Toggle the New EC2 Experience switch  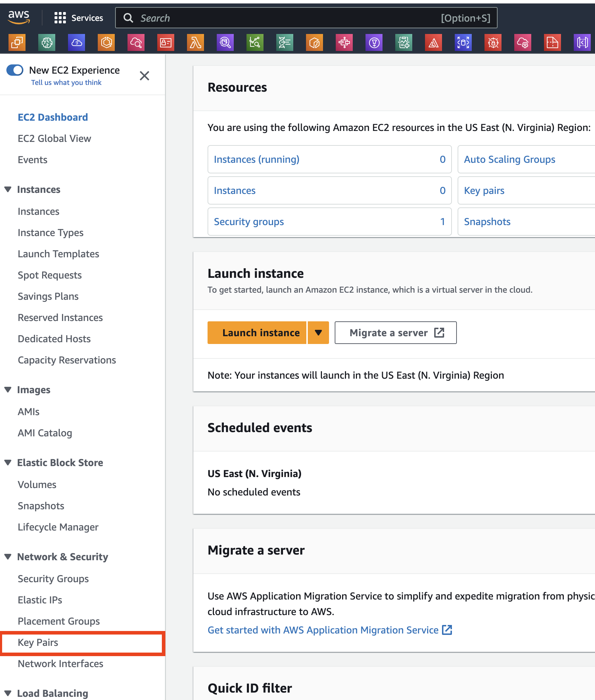coord(15,70)
